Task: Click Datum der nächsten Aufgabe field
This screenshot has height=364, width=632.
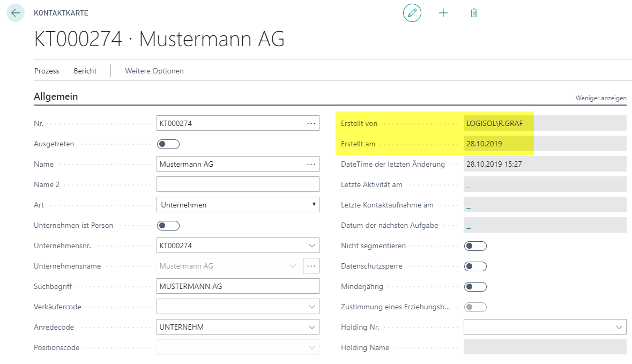Action: click(x=545, y=225)
